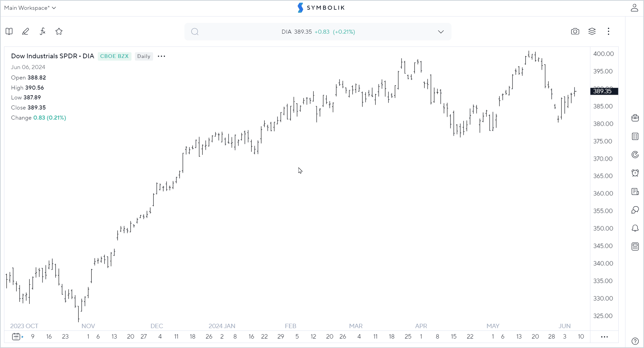Image resolution: width=644 pixels, height=348 pixels.
Task: Open the layers stack icon
Action: pos(592,31)
